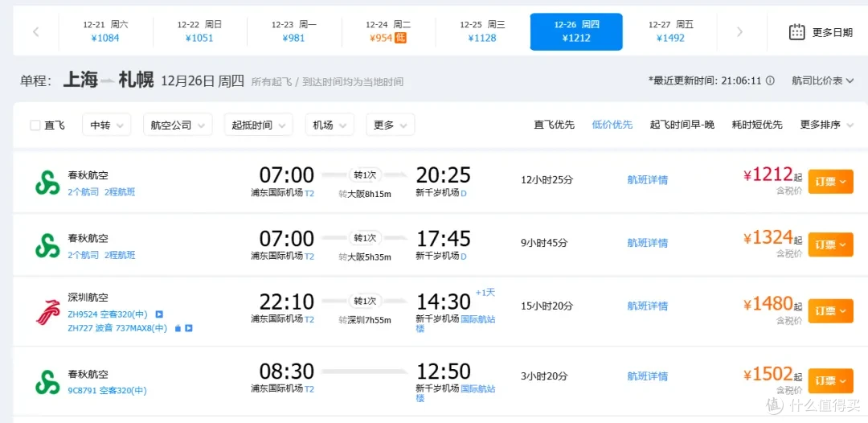Select the active 12-26 周四 ¥1212 tab
868x423 pixels.
coord(576,31)
